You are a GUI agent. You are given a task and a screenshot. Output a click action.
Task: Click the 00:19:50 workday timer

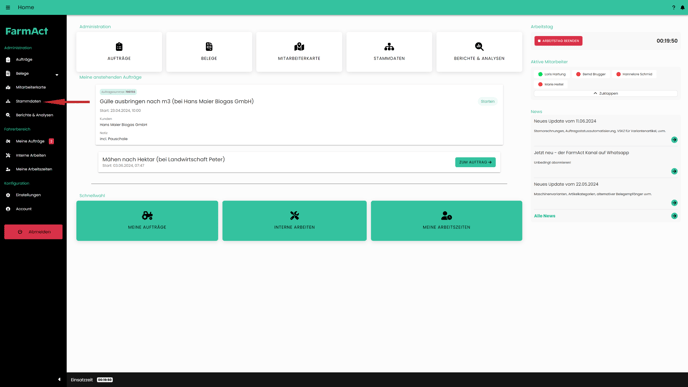click(x=667, y=41)
